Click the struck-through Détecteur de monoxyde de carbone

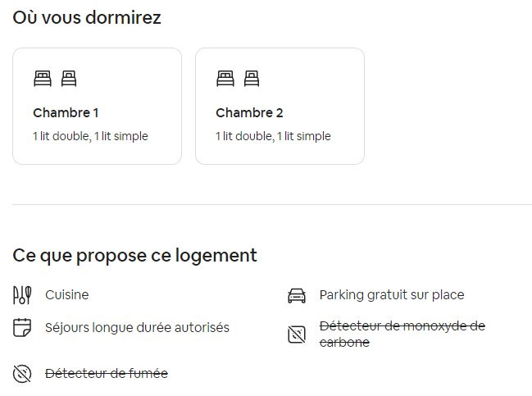402,326
